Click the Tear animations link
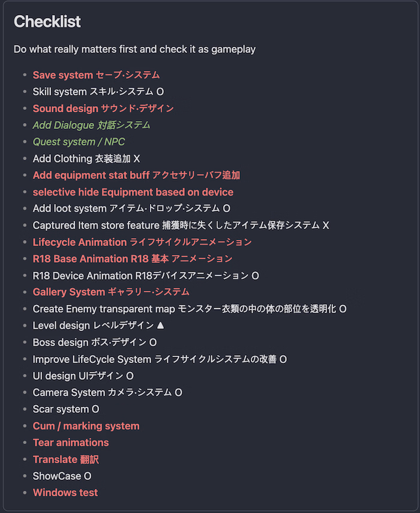The height and width of the screenshot is (513, 420). 71,442
